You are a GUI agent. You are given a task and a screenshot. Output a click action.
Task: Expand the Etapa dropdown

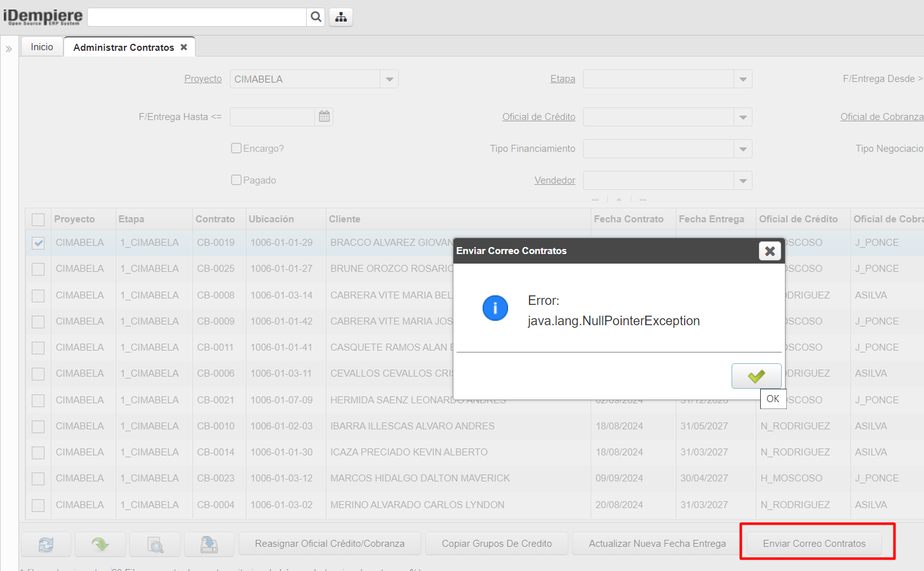[742, 79]
